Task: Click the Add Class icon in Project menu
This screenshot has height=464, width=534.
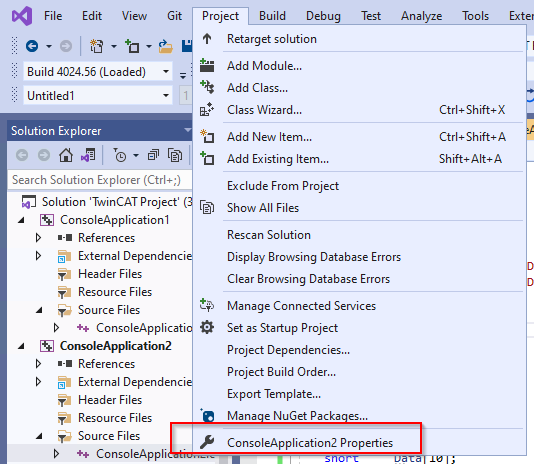Action: 207,88
